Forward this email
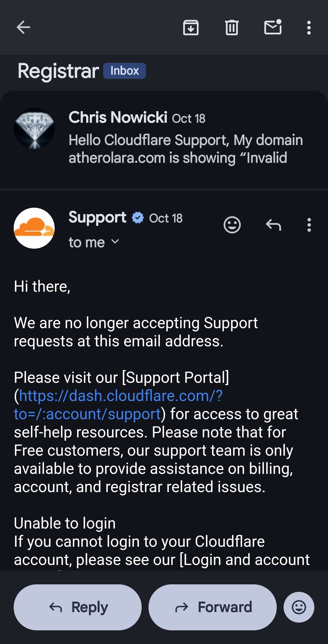The width and height of the screenshot is (328, 644). [x=212, y=607]
